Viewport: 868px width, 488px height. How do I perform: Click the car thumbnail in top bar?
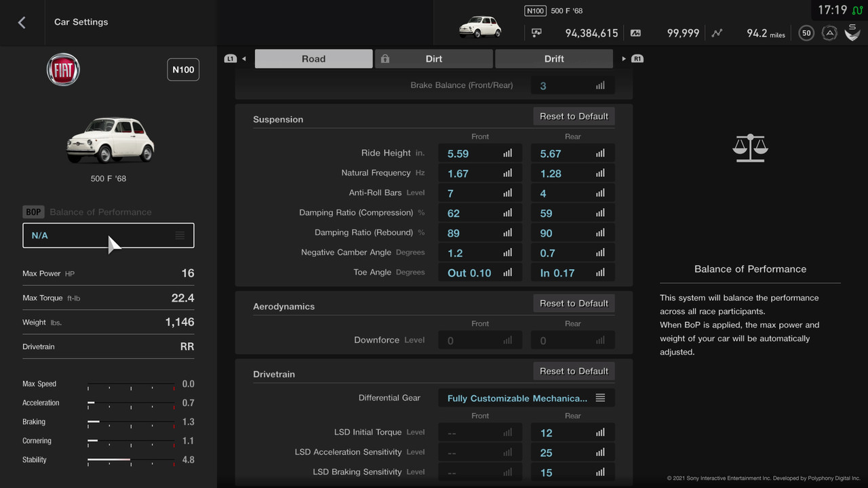click(x=480, y=27)
